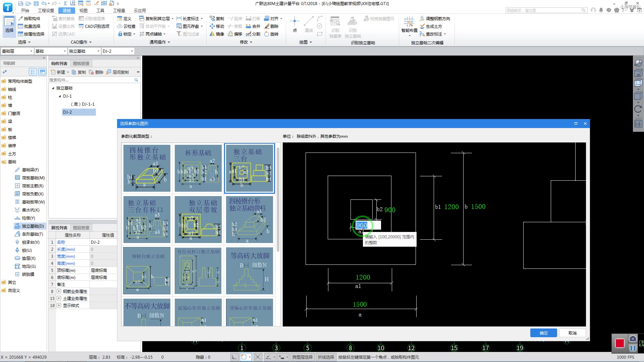Select the 杯形基础 shape thumbnail
This screenshot has width=644, height=362.
click(x=198, y=168)
